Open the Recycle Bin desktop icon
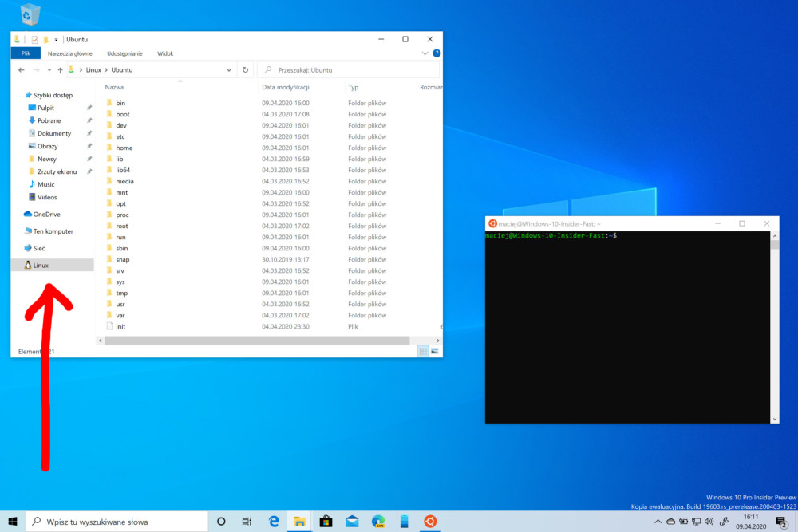798x532 pixels. coord(30,14)
